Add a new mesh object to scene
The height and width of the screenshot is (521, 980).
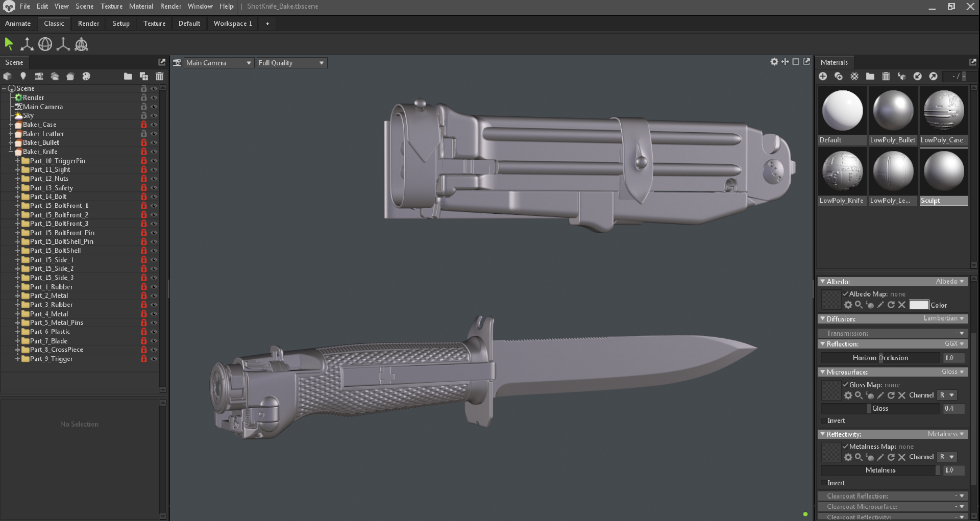7,76
